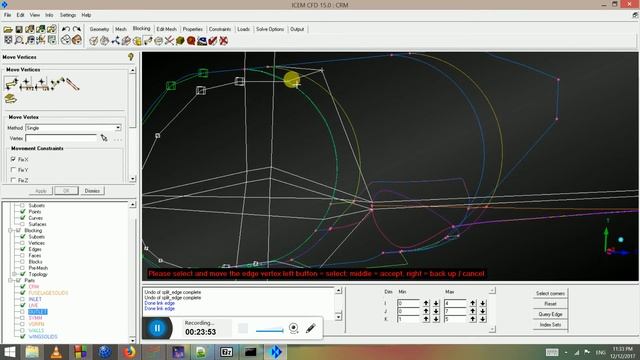Click the Transform Blocks icon
This screenshot has height=360, width=640.
(158, 41)
